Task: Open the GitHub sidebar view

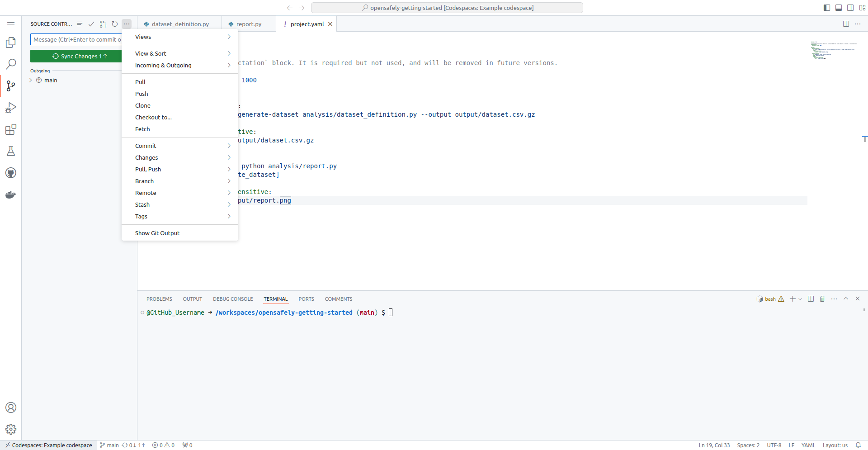Action: pyautogui.click(x=11, y=173)
